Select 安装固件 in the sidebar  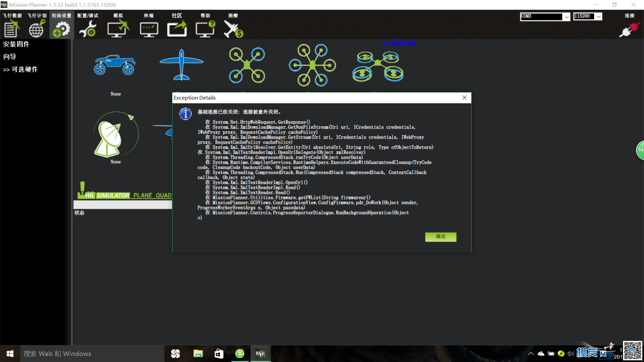click(16, 44)
